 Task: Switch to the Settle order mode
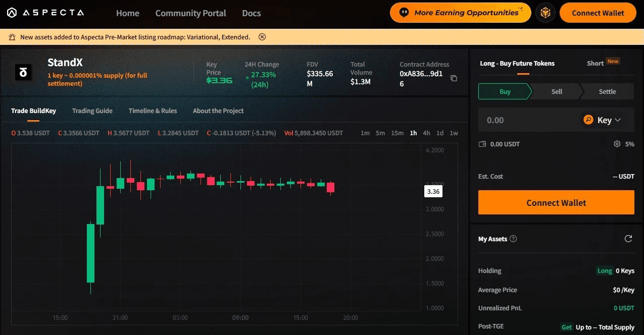pyautogui.click(x=607, y=91)
